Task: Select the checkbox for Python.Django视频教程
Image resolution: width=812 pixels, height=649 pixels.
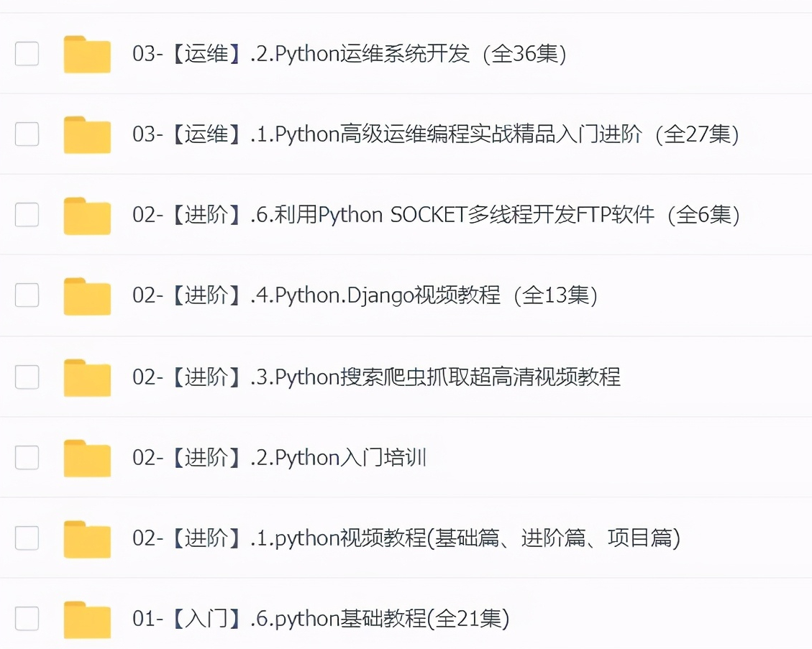Action: pyautogui.click(x=27, y=296)
